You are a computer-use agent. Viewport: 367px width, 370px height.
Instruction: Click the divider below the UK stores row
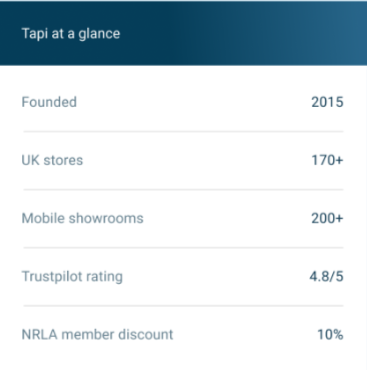(183, 190)
